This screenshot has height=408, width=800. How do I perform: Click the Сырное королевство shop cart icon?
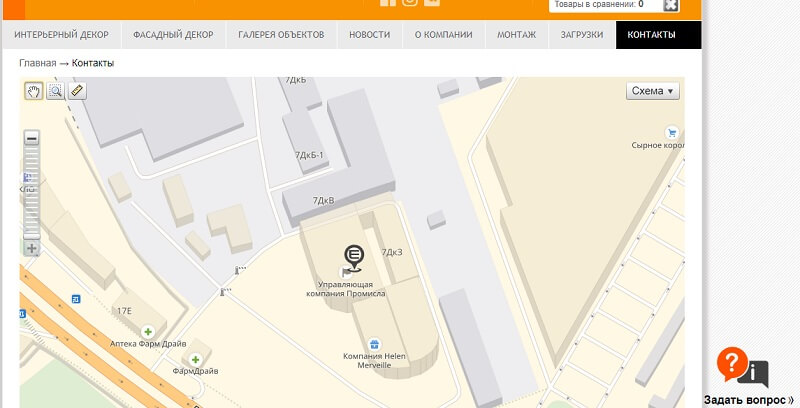(672, 133)
